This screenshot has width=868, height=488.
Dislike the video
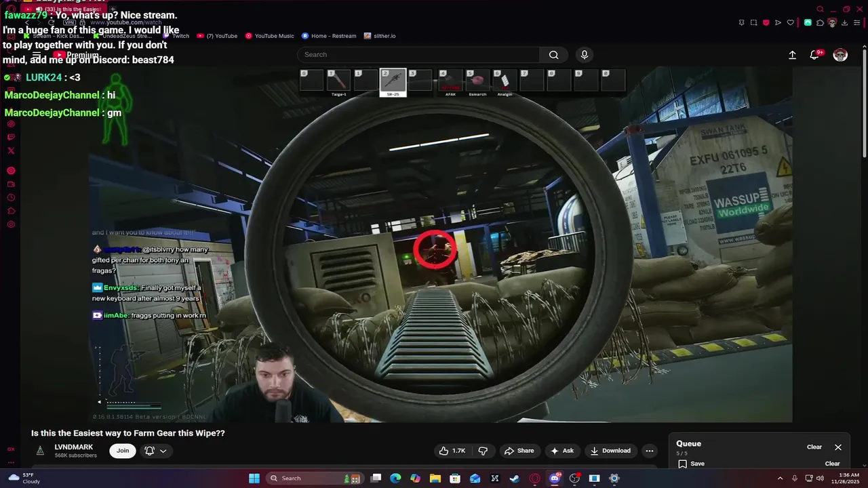[x=483, y=451]
